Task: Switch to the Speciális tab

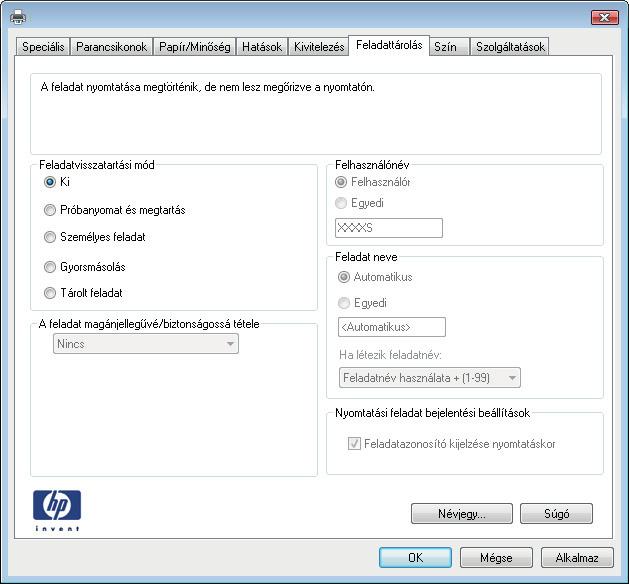Action: [43, 47]
